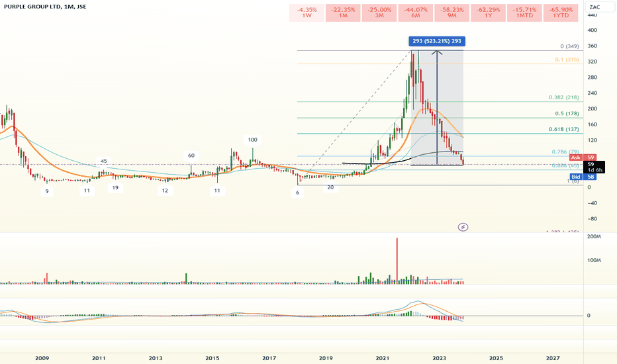Click the 12 low price annotation

click(x=166, y=191)
